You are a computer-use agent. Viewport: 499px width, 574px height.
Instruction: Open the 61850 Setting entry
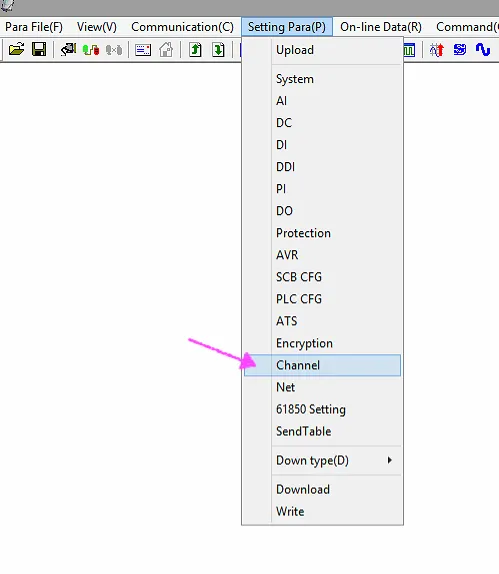coord(322,409)
